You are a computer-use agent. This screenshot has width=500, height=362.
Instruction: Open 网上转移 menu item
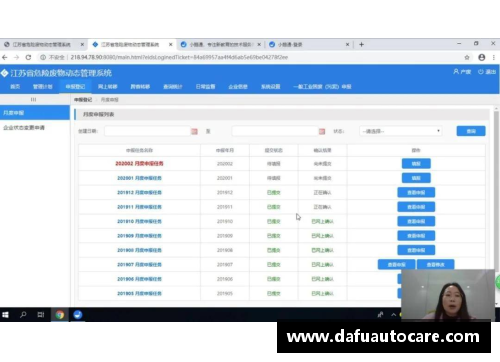pyautogui.click(x=108, y=87)
